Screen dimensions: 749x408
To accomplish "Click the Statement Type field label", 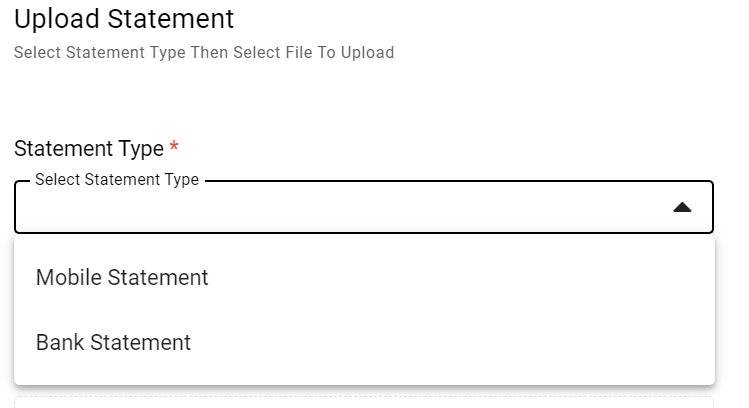I will coord(89,149).
